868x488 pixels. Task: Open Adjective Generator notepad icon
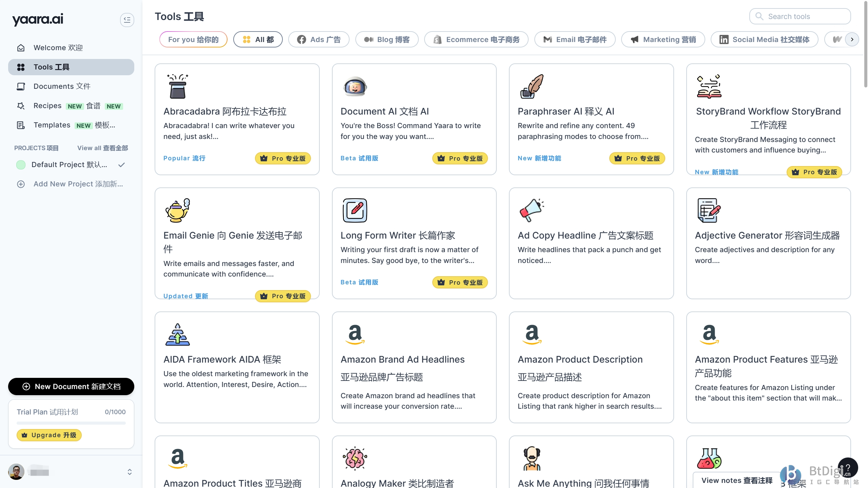709,210
